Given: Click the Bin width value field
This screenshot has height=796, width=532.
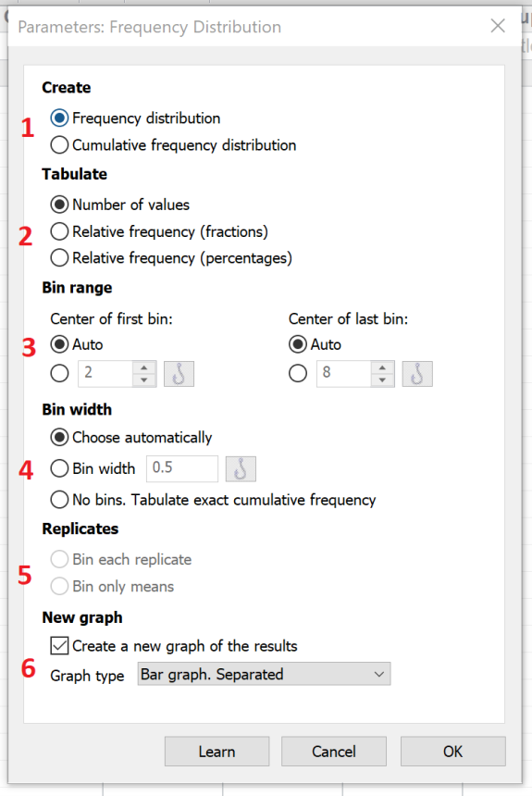Looking at the screenshot, I should tap(181, 468).
